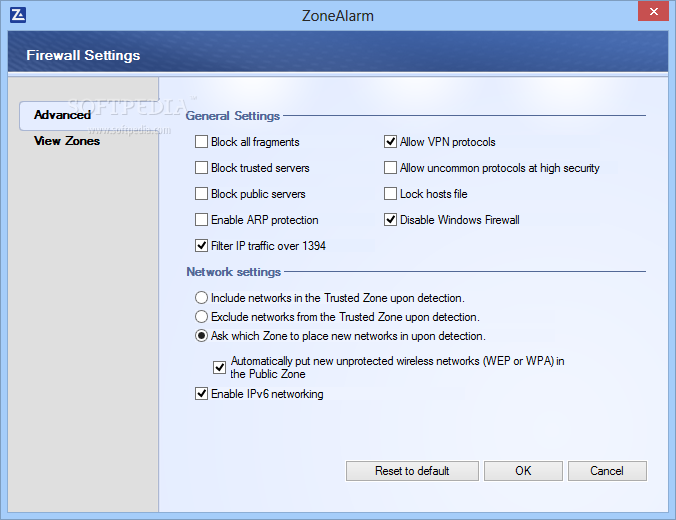This screenshot has width=676, height=520.
Task: Select Ask which Zone radio option
Action: point(202,336)
